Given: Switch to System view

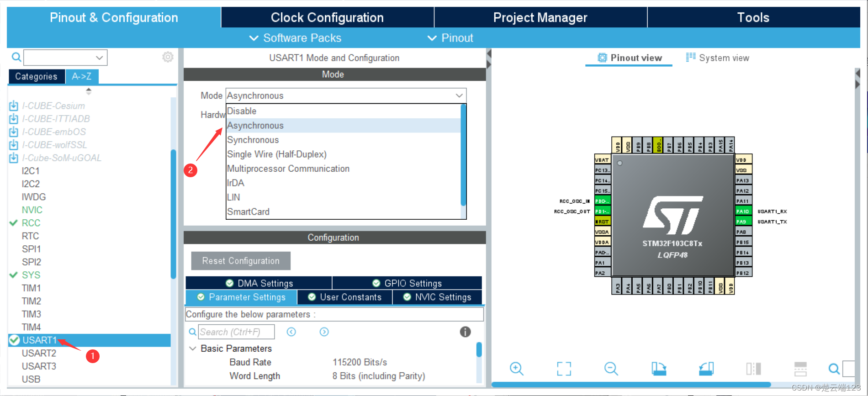Looking at the screenshot, I should point(718,58).
